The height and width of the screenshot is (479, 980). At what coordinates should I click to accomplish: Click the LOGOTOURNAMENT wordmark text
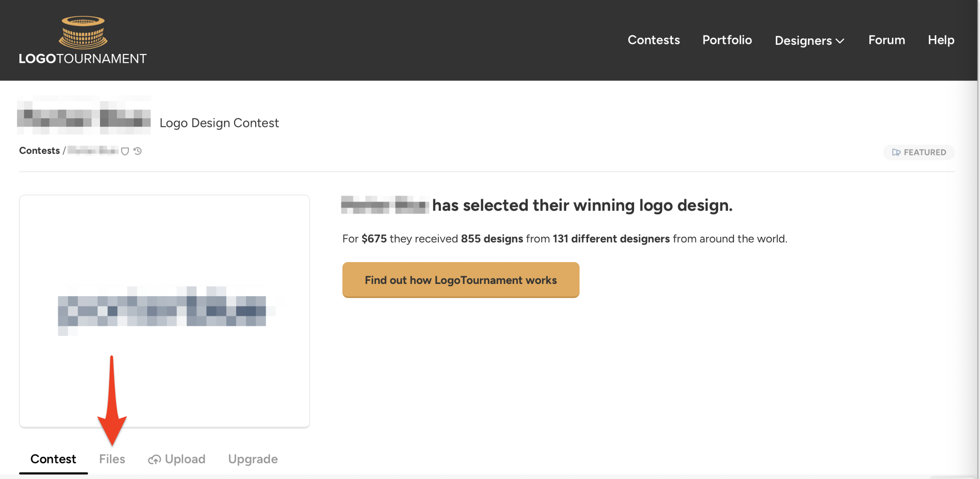coord(83,59)
